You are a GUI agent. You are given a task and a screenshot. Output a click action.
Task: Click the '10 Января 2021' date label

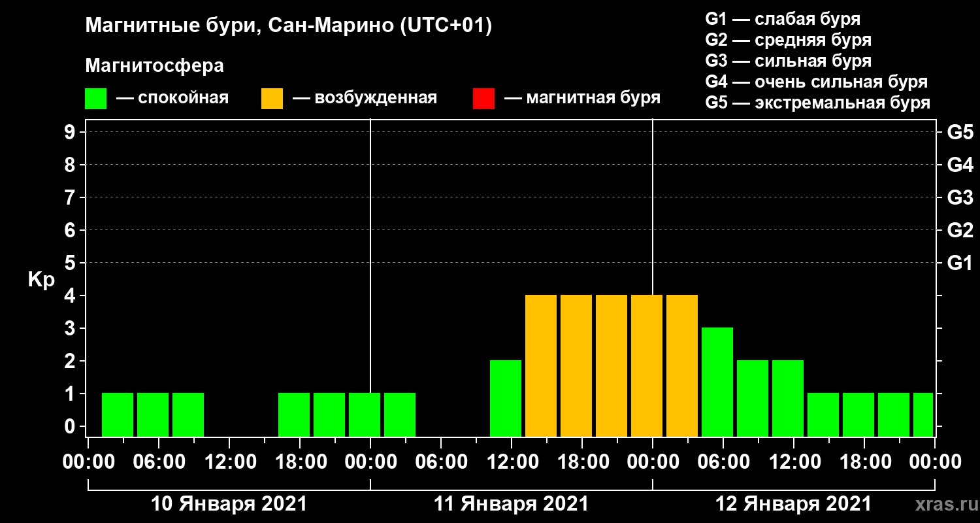[x=229, y=504]
